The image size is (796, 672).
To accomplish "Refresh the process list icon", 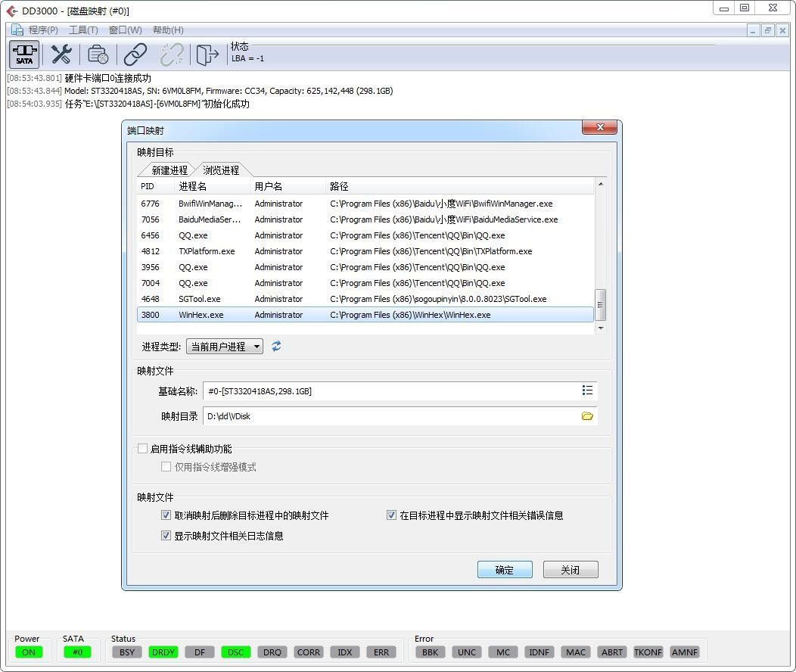I will 276,346.
